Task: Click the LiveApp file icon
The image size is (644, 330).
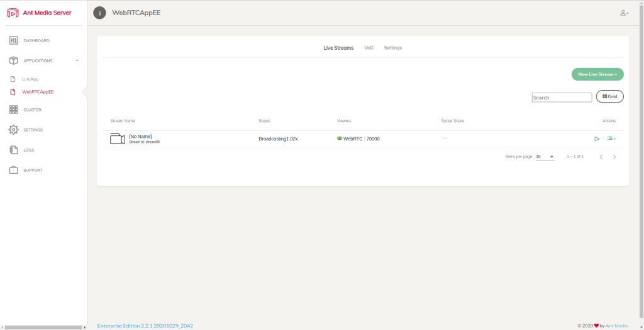Action: point(13,79)
